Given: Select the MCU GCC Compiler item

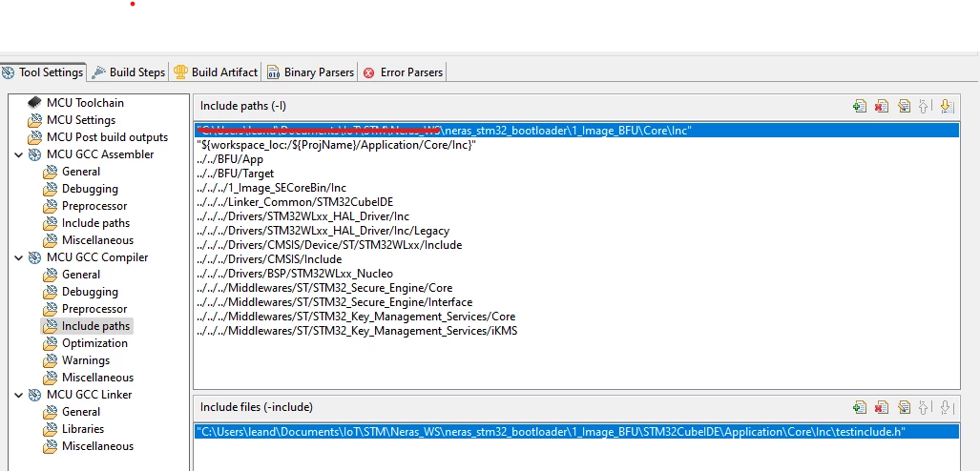Looking at the screenshot, I should pyautogui.click(x=88, y=257).
